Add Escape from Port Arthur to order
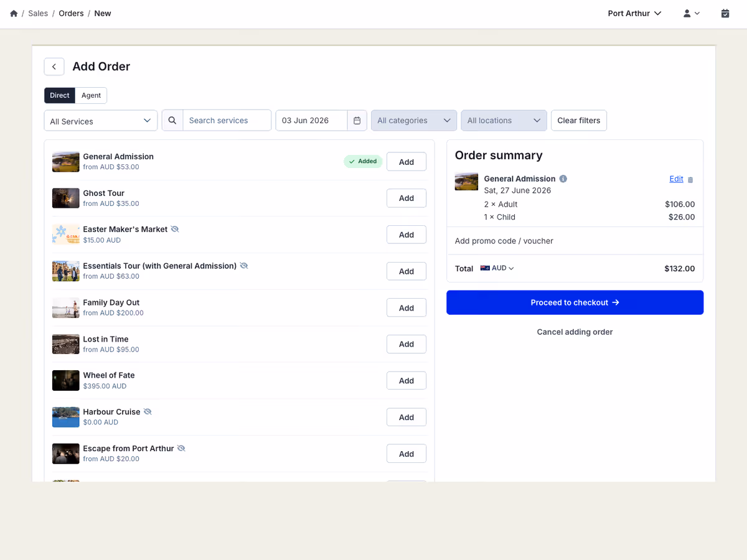 [x=406, y=454]
